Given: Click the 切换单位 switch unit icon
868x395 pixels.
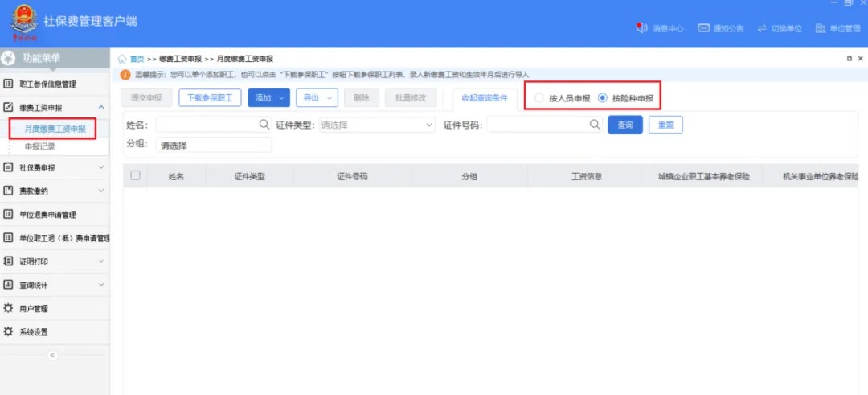Looking at the screenshot, I should [761, 28].
